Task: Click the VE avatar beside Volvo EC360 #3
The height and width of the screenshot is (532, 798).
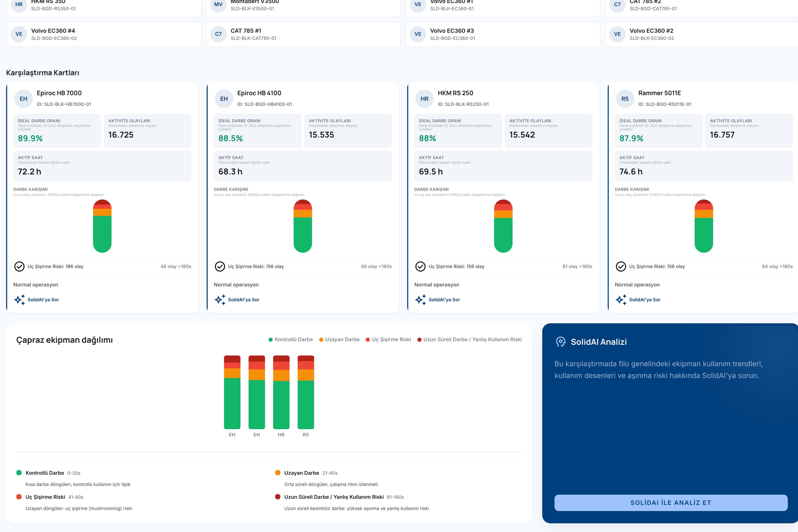Action: pos(418,34)
